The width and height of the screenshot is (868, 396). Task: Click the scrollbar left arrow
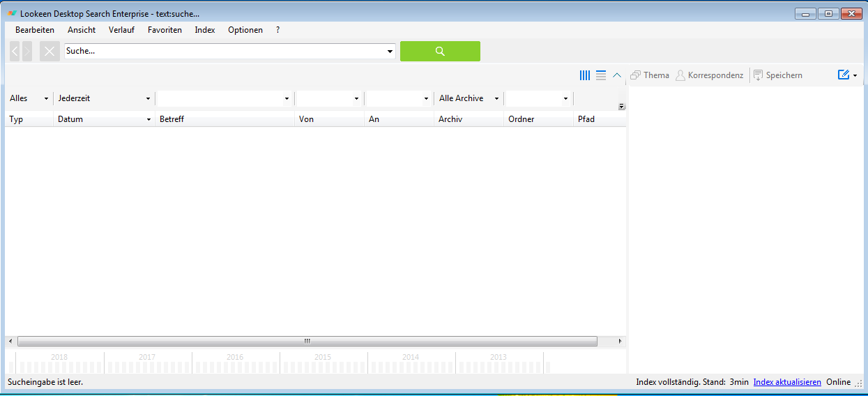pos(10,342)
